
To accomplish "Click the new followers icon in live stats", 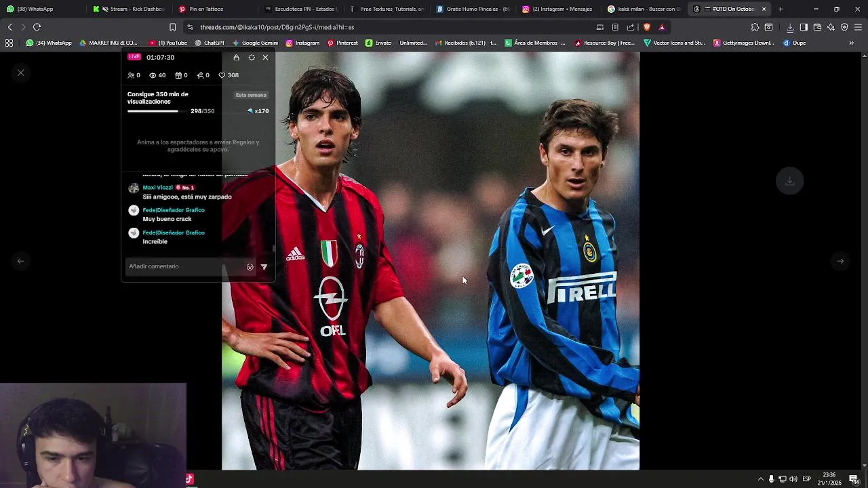I will (200, 75).
